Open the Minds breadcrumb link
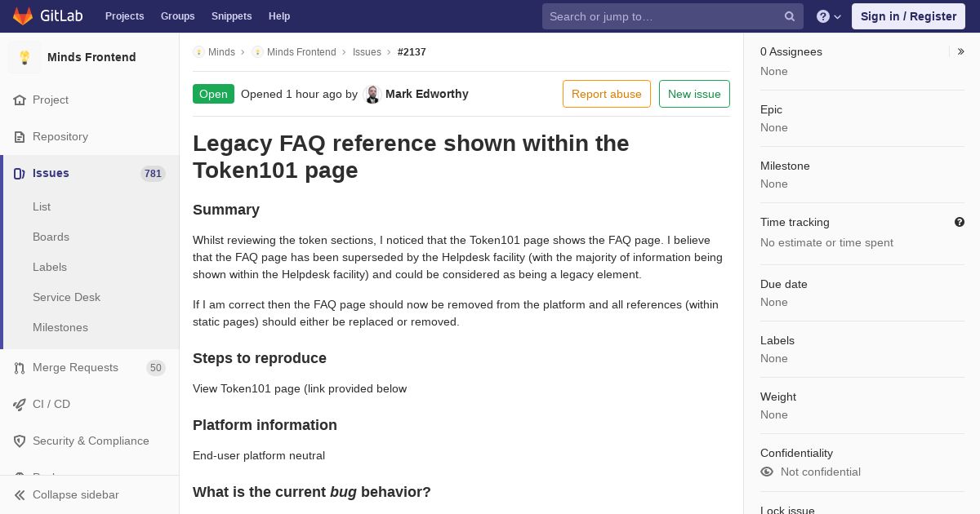The image size is (980, 514). [x=221, y=52]
